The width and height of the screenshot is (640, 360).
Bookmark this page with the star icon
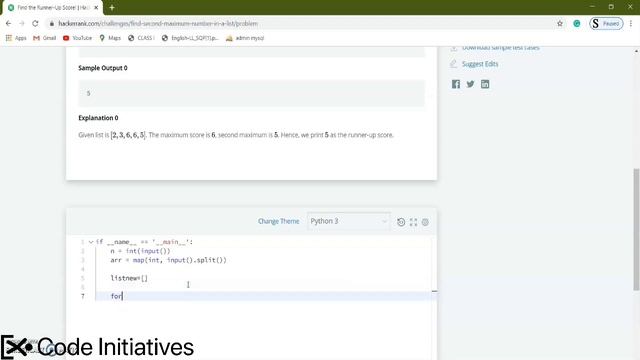560,24
